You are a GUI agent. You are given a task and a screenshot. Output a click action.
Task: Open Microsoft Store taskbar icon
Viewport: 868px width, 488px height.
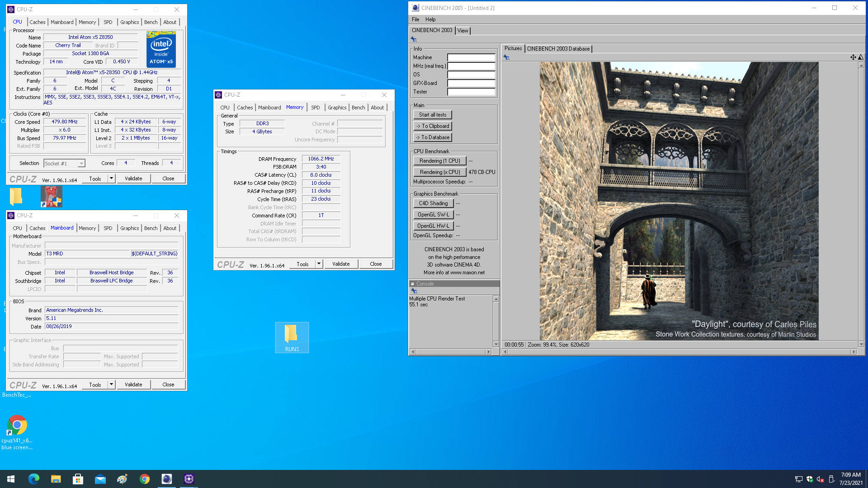[x=78, y=479]
